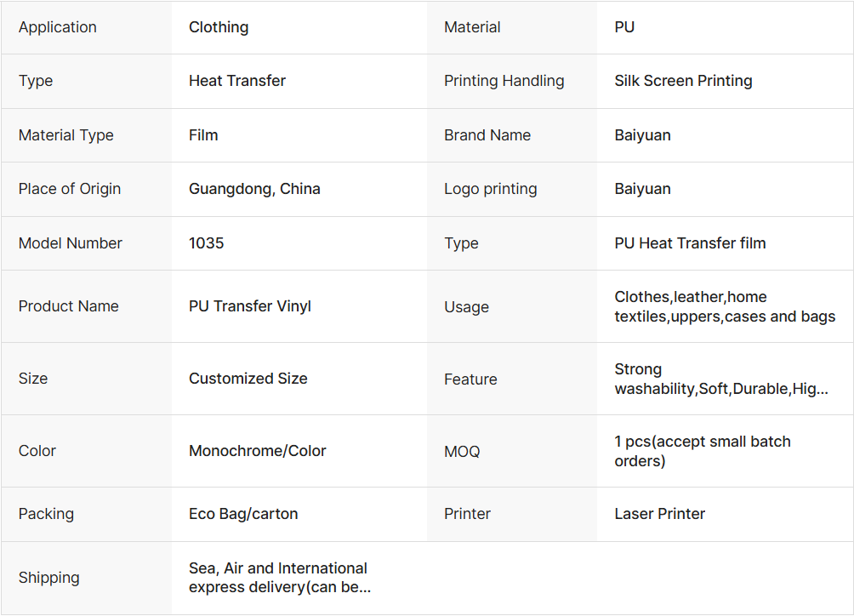This screenshot has width=854, height=616.
Task: Click the Guangdong, China origin value
Action: [254, 189]
